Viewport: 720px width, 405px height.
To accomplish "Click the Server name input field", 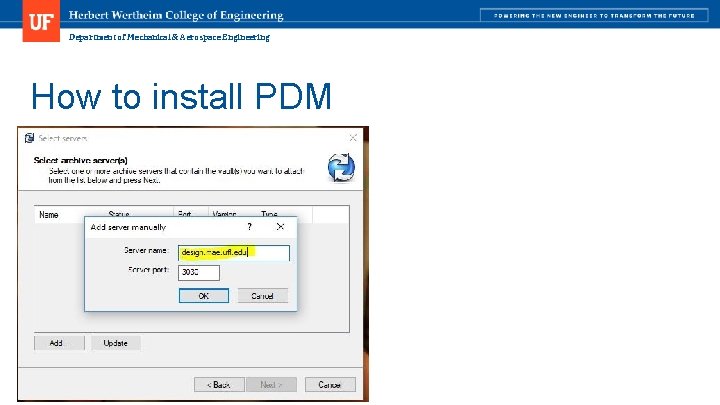I will coord(234,253).
